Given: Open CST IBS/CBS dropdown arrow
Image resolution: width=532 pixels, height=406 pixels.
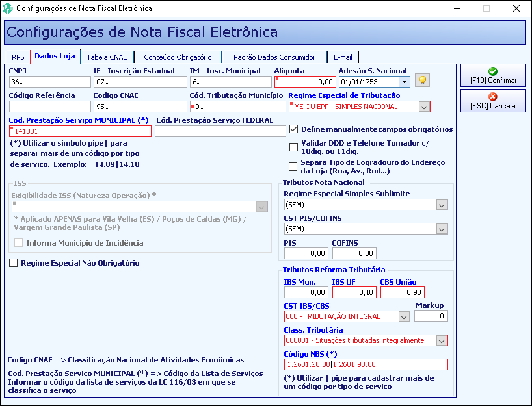Looking at the screenshot, I should [x=404, y=316].
